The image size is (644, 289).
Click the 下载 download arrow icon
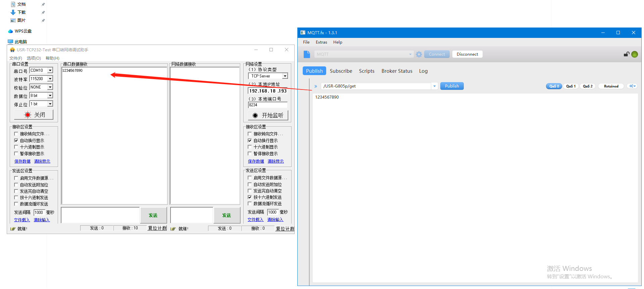(x=13, y=12)
